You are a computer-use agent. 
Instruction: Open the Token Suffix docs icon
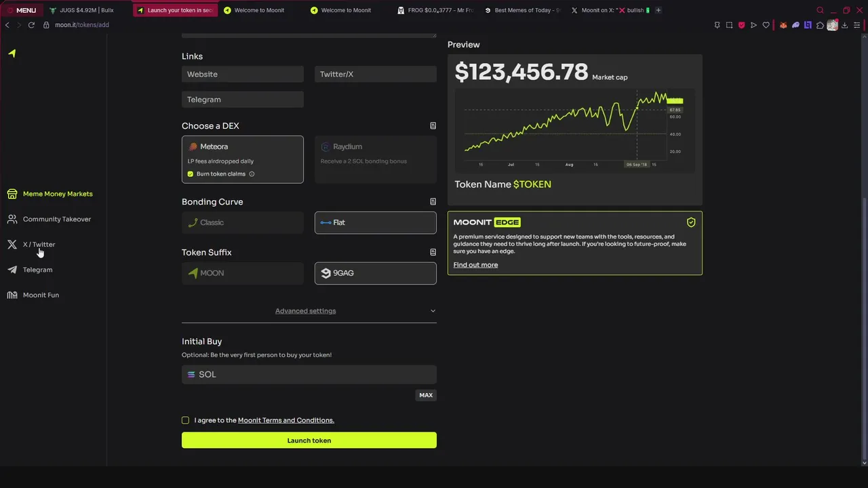pyautogui.click(x=433, y=252)
